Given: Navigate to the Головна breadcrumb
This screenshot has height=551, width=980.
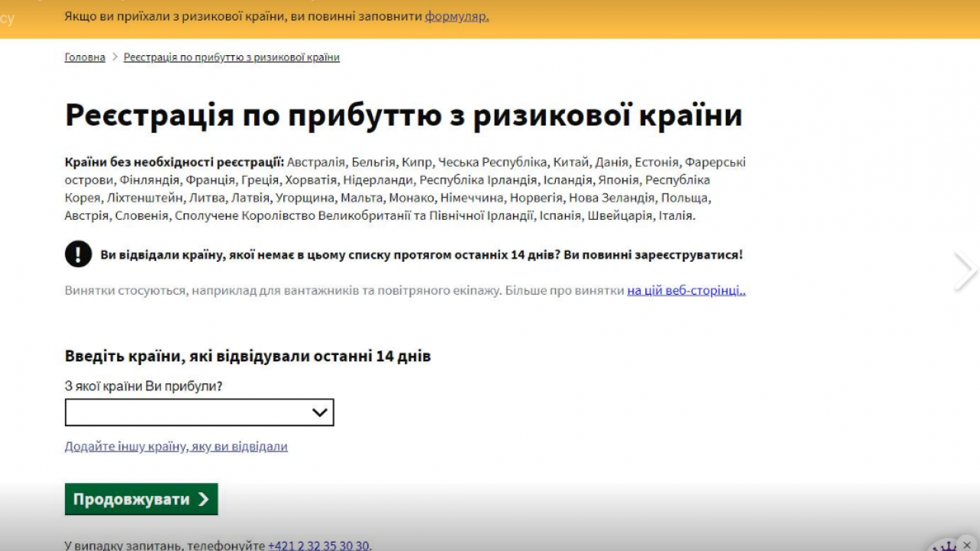Looking at the screenshot, I should coord(84,57).
